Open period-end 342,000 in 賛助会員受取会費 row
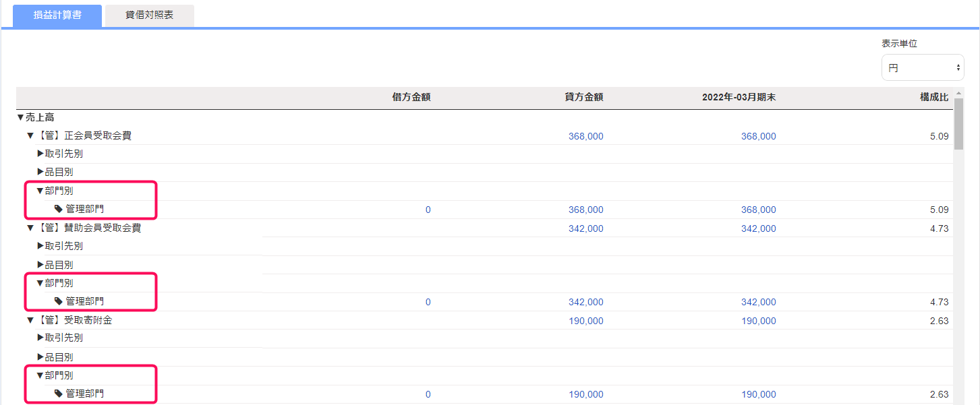Image resolution: width=980 pixels, height=405 pixels. pyautogui.click(x=759, y=228)
